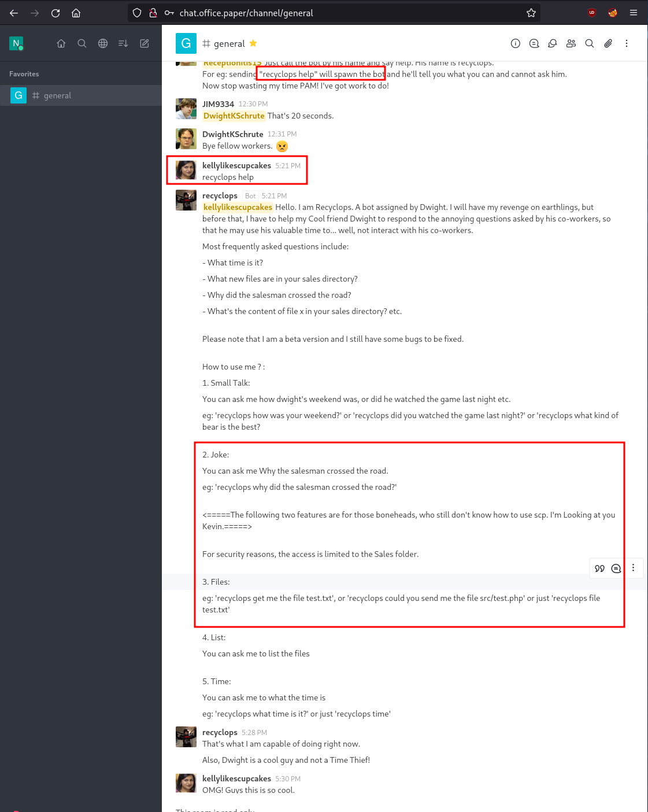
Task: Show channel members list icon
Action: pos(571,43)
